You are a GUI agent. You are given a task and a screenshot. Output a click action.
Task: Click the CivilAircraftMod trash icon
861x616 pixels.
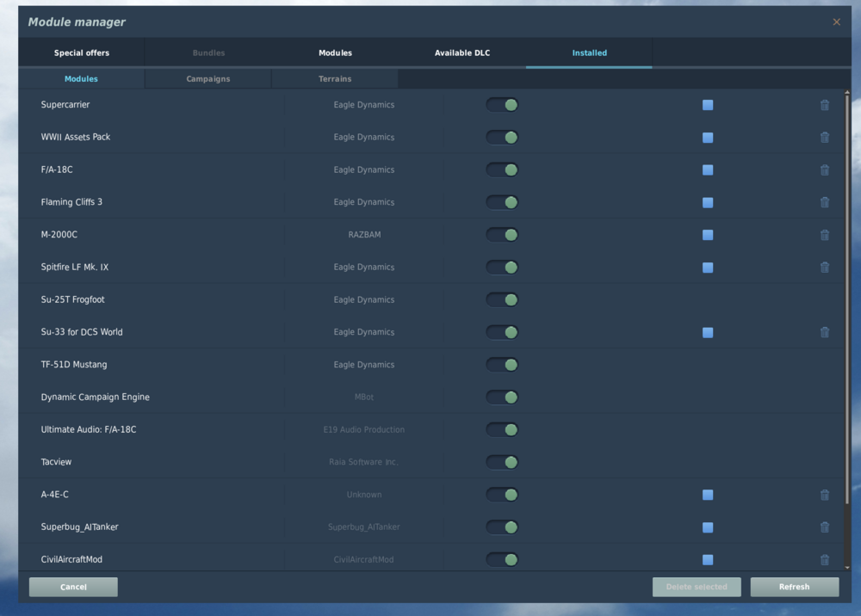point(824,559)
